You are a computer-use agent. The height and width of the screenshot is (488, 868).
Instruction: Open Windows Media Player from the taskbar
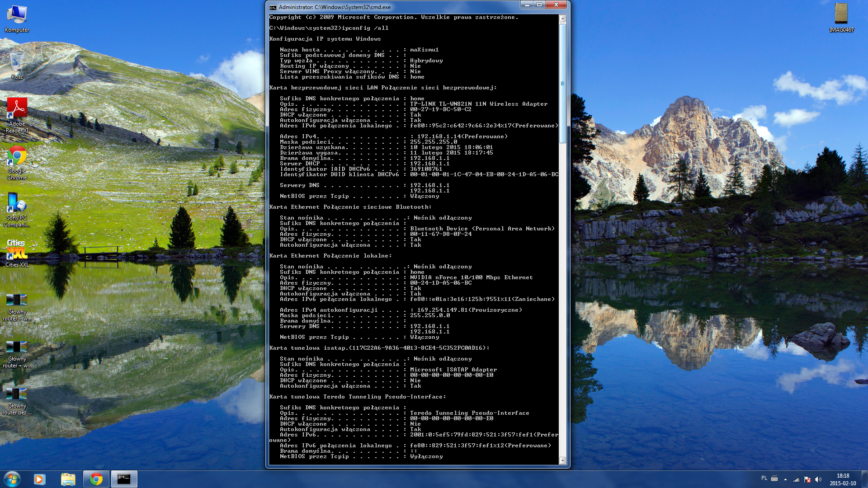point(40,479)
